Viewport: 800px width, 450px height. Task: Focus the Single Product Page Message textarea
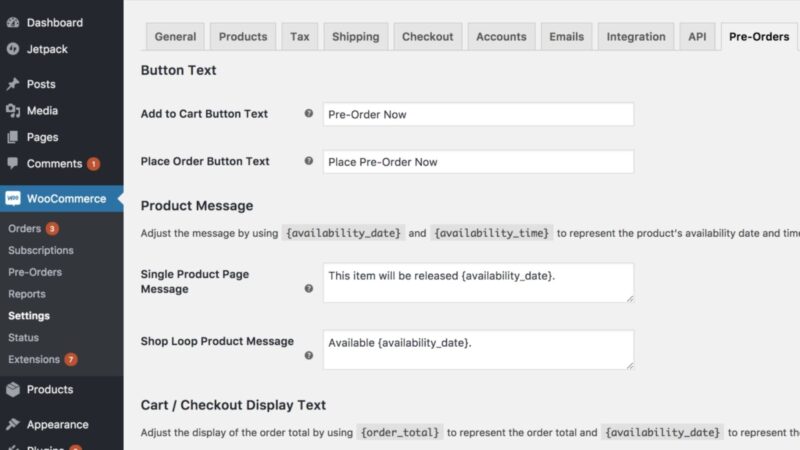pos(478,283)
